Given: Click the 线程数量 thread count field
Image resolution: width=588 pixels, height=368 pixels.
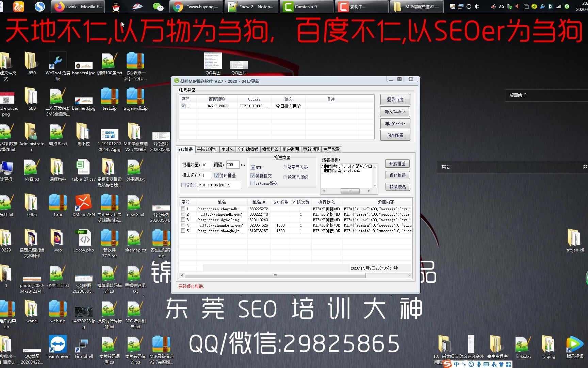Looking at the screenshot, I should coord(206,165).
